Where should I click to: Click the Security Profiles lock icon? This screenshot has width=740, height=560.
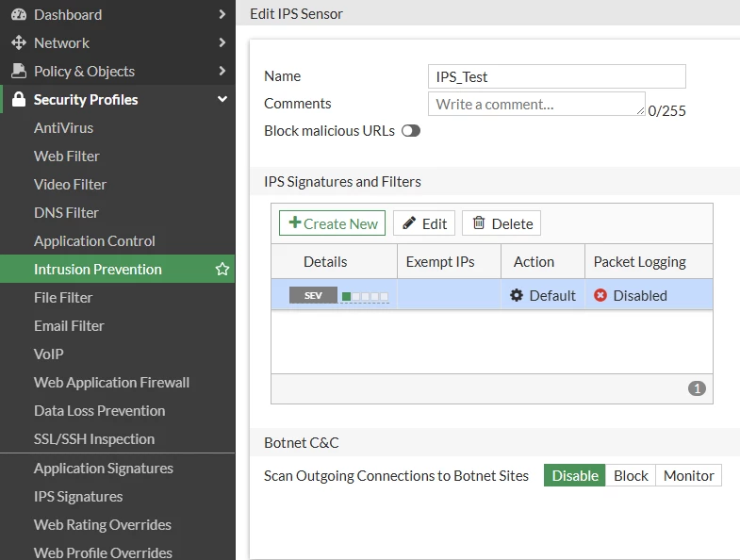coord(19,99)
